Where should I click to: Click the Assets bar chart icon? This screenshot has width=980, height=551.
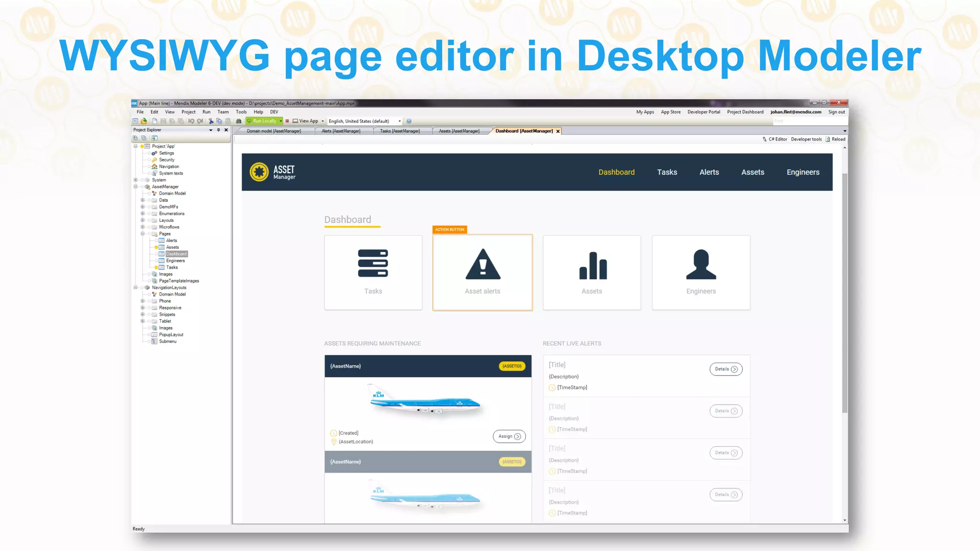point(592,265)
